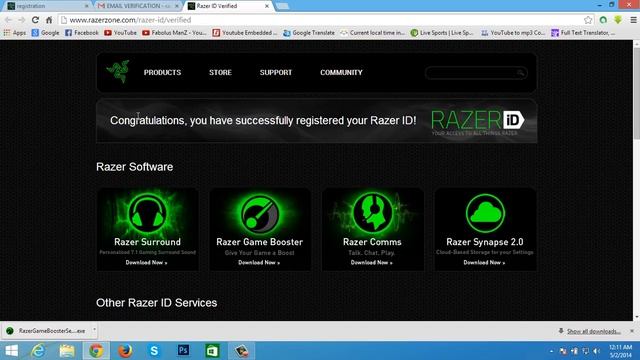
Task: Open the downloaded RazerGameBooster exe file
Action: pyautogui.click(x=46, y=331)
